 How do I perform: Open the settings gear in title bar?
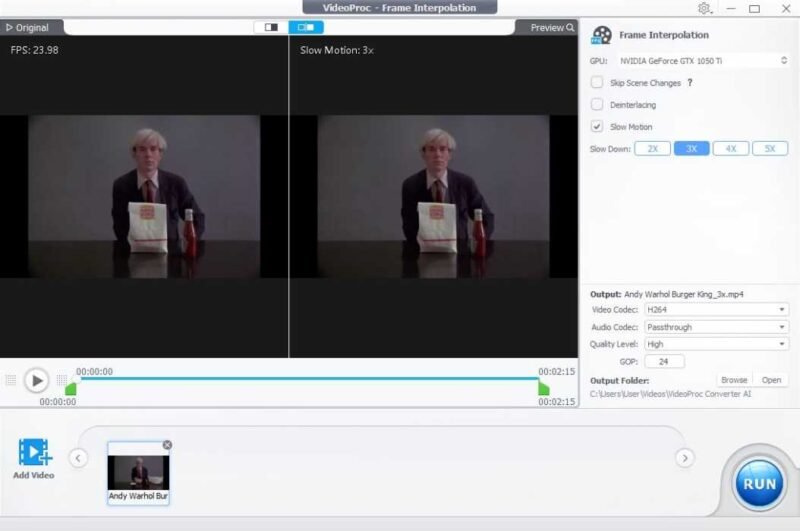pos(704,8)
